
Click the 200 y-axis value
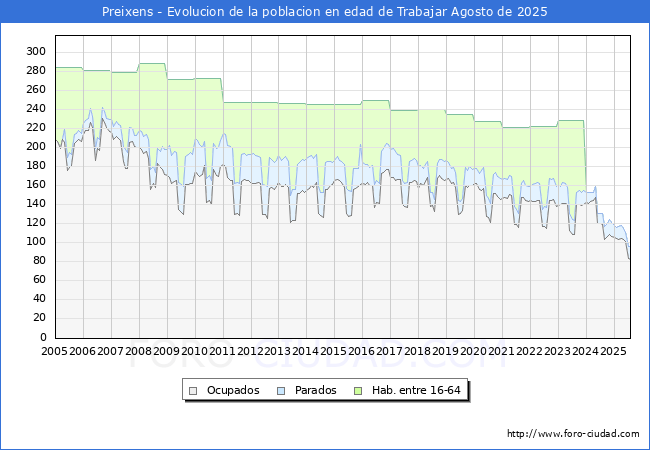pos(36,147)
